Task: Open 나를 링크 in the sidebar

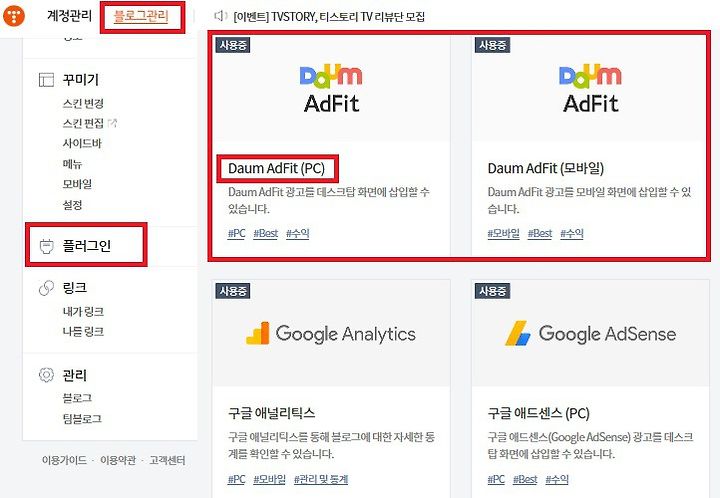Action: point(83,331)
